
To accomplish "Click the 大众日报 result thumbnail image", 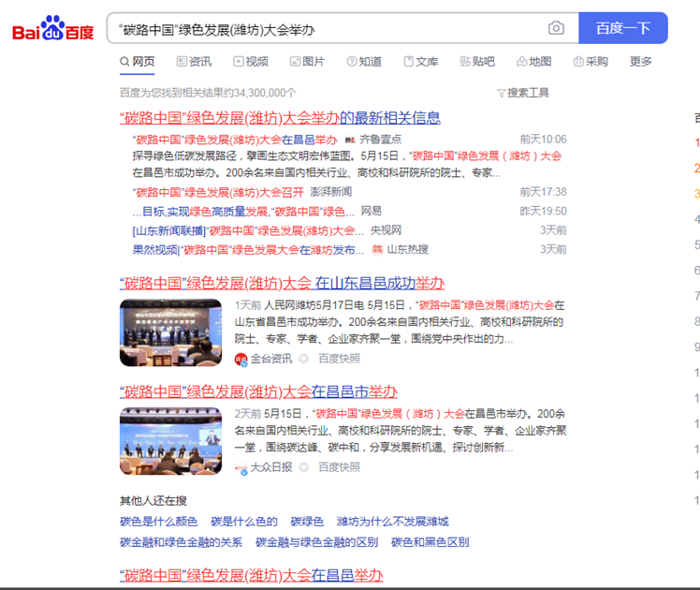I will pos(170,441).
